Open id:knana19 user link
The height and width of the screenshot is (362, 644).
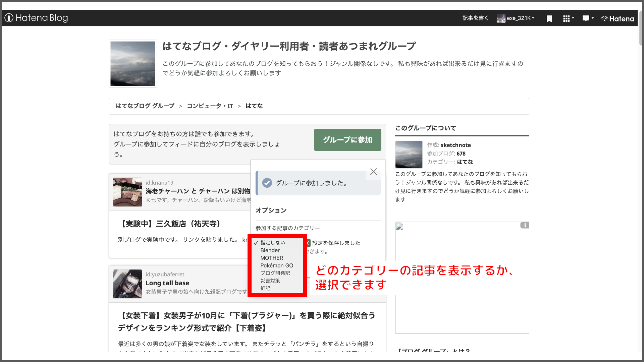pos(159,183)
